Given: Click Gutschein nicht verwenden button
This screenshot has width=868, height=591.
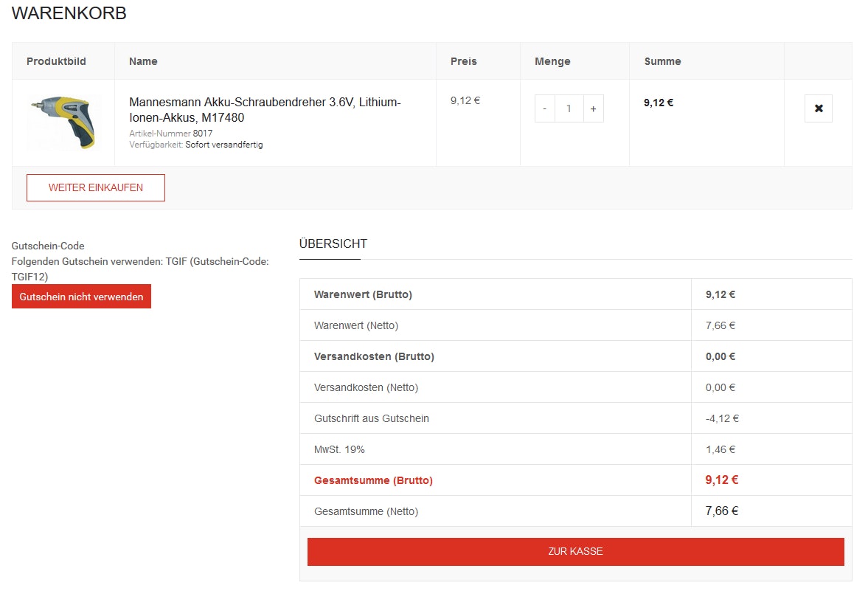Looking at the screenshot, I should click(x=81, y=297).
